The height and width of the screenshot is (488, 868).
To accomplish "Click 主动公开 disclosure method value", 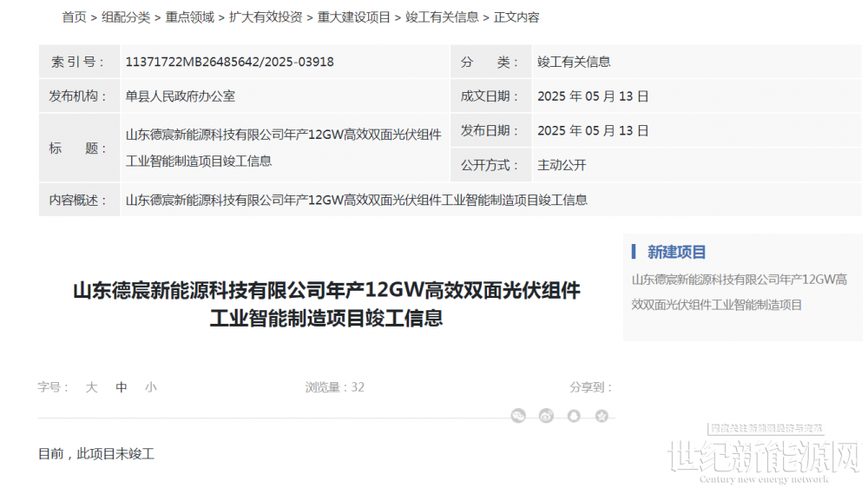I will pos(562,165).
